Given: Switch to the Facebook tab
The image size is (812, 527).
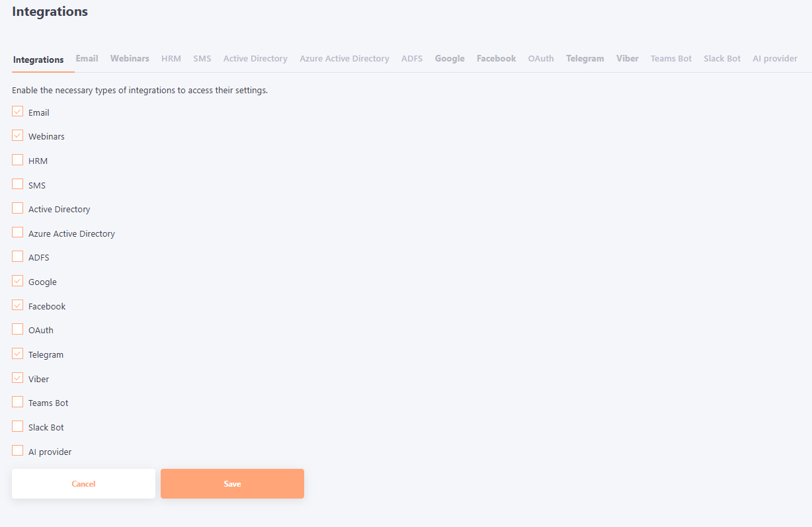Looking at the screenshot, I should point(496,59).
